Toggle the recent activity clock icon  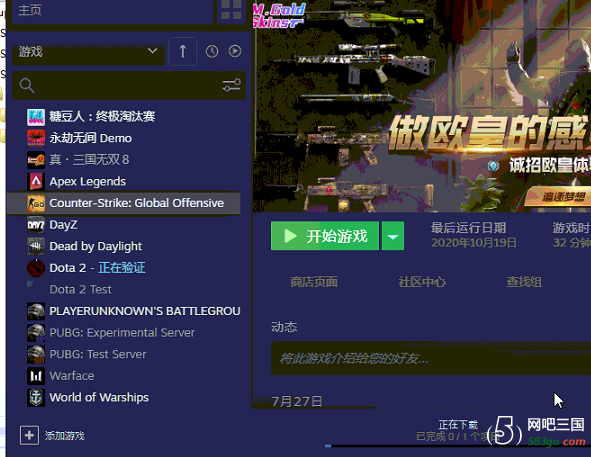point(212,51)
